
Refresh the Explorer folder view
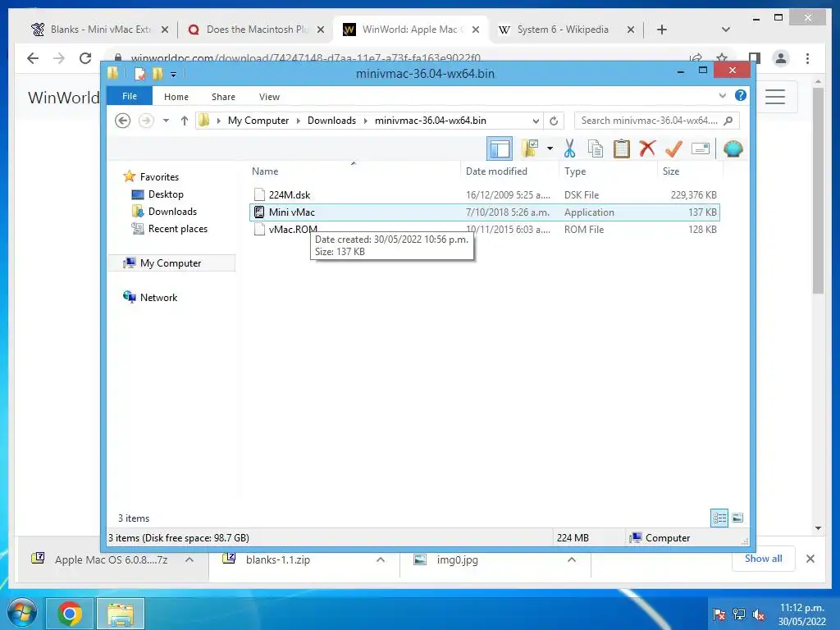point(554,121)
